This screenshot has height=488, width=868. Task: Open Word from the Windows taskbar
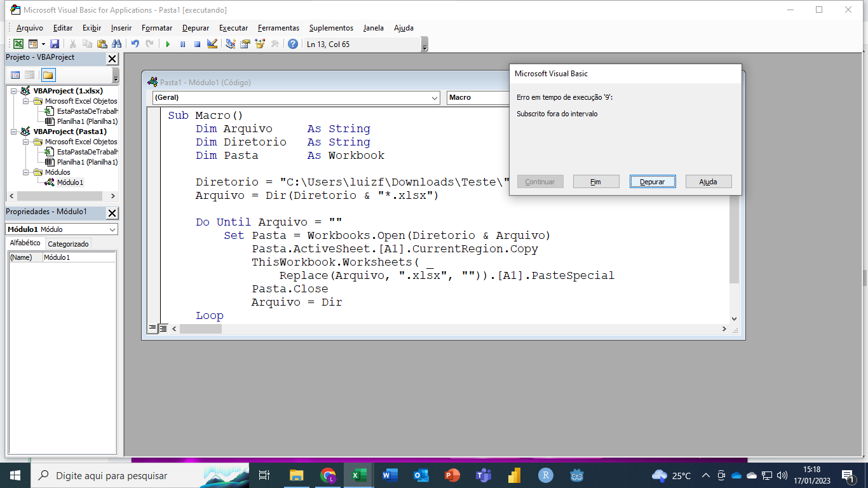click(x=390, y=475)
